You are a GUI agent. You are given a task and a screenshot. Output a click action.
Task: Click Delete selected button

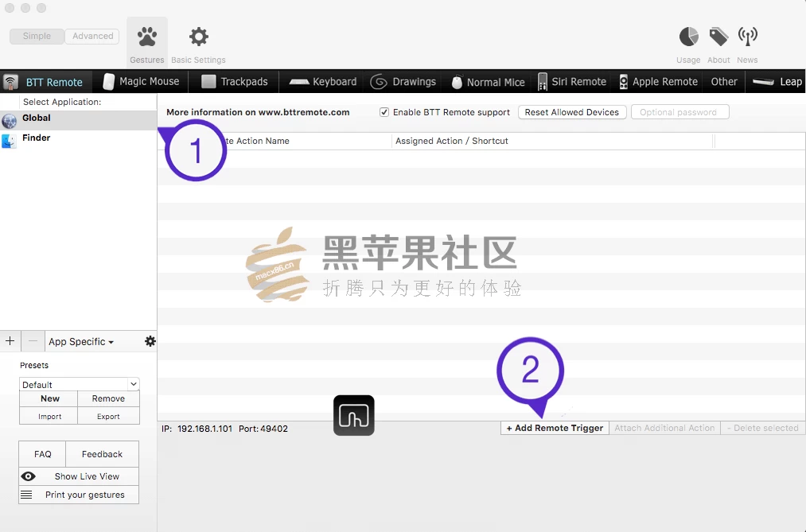[763, 428]
